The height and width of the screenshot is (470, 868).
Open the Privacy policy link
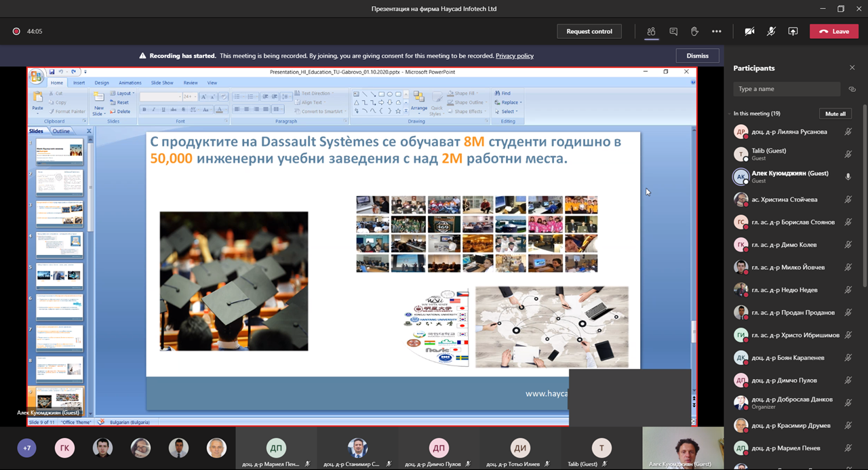click(x=515, y=56)
